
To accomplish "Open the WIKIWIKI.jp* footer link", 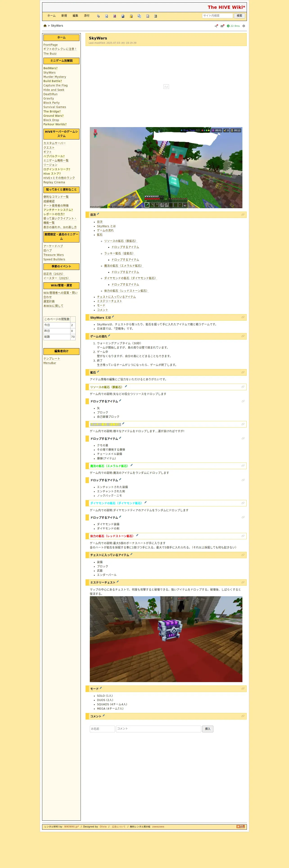I will pos(72,827).
